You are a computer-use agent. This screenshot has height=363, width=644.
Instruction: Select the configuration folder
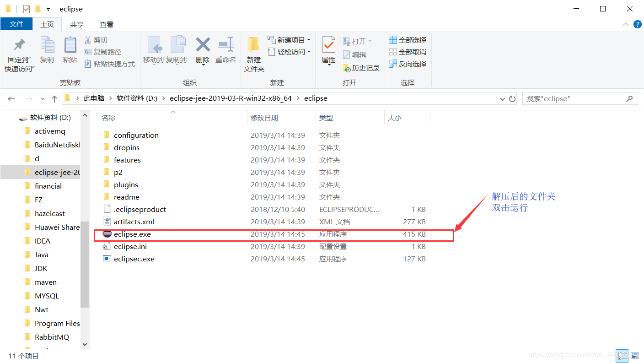click(x=136, y=135)
